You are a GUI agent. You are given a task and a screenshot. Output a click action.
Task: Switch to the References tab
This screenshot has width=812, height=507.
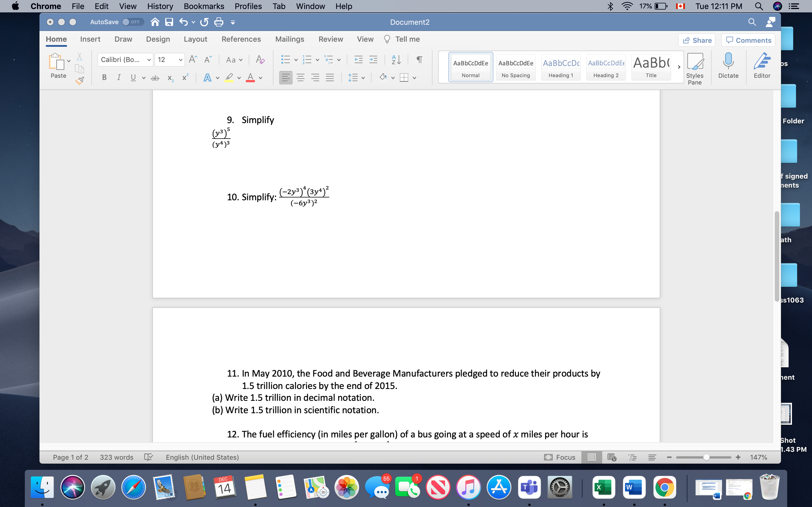(241, 39)
